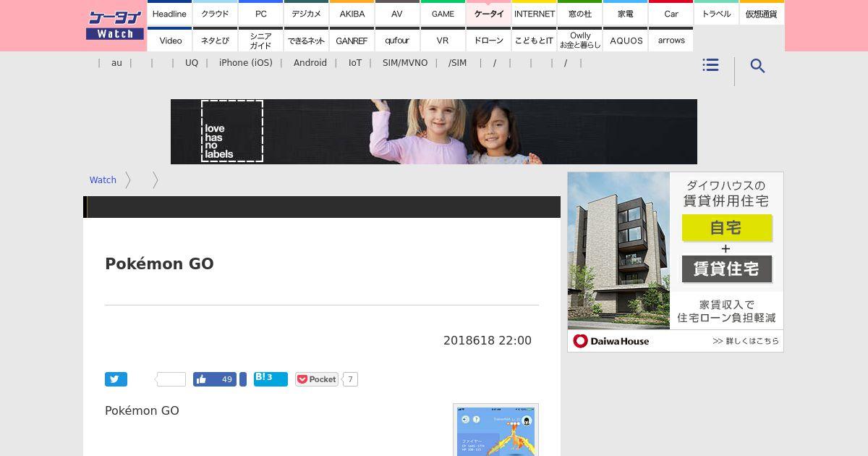The height and width of the screenshot is (456, 868).
Task: Click the Pocket count showing 7
Action: coord(350,379)
